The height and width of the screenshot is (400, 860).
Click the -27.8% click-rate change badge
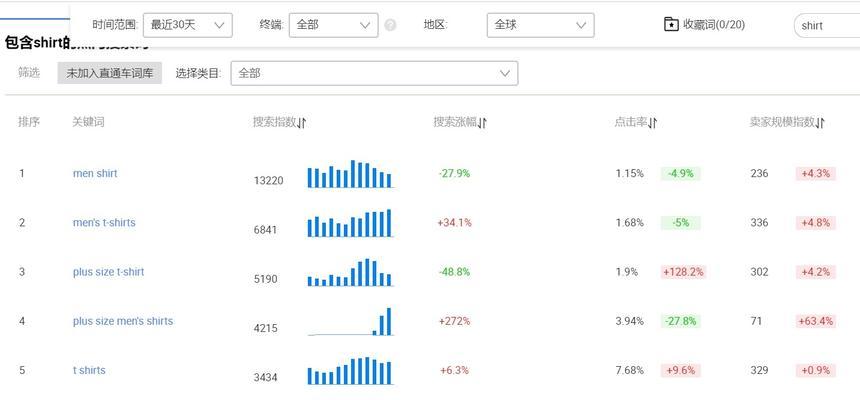click(x=681, y=321)
